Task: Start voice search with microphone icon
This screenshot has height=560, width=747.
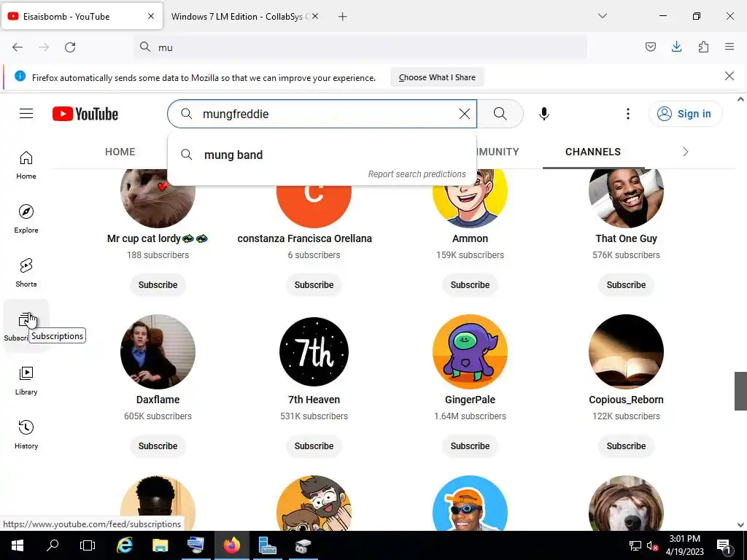Action: click(x=544, y=114)
